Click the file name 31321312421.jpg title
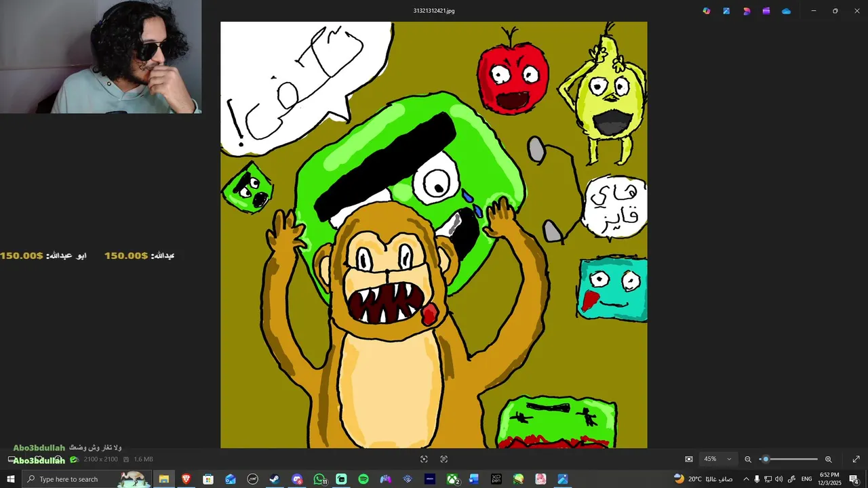The width and height of the screenshot is (868, 488). point(434,11)
